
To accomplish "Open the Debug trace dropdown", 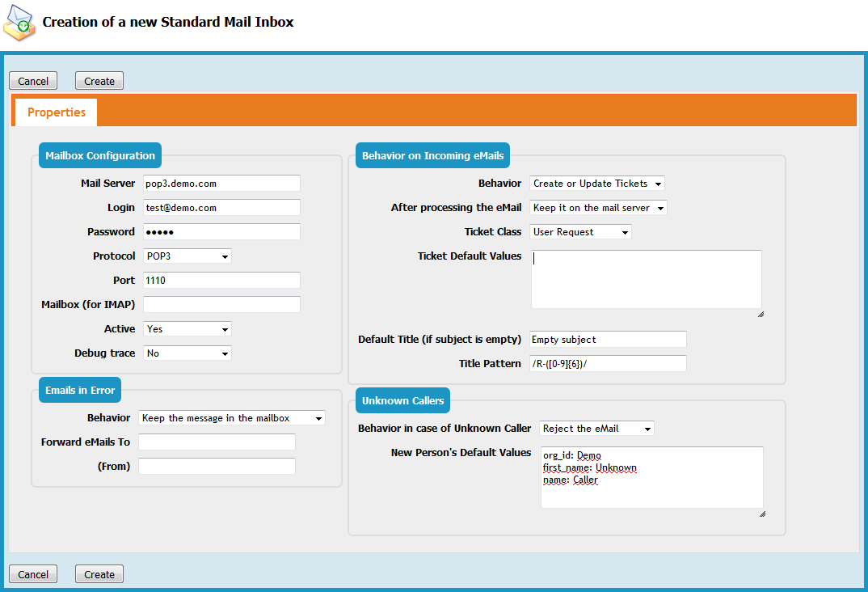I will point(187,353).
